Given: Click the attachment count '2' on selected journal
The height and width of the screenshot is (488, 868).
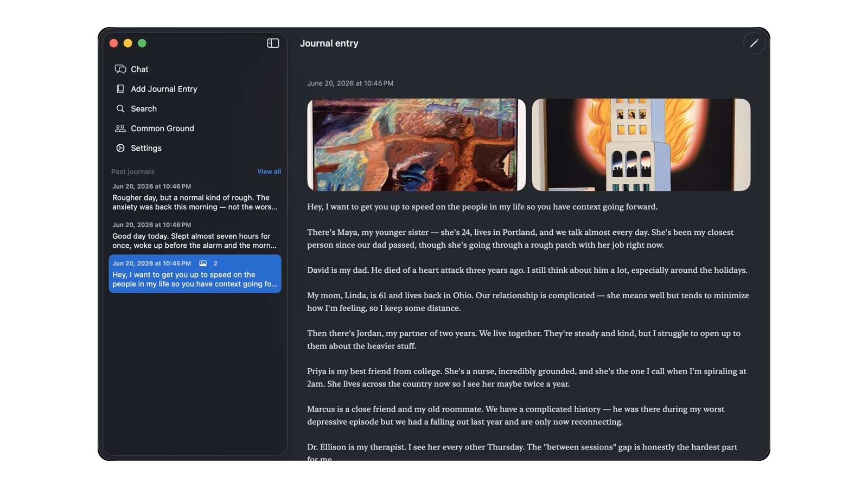Looking at the screenshot, I should (x=215, y=264).
